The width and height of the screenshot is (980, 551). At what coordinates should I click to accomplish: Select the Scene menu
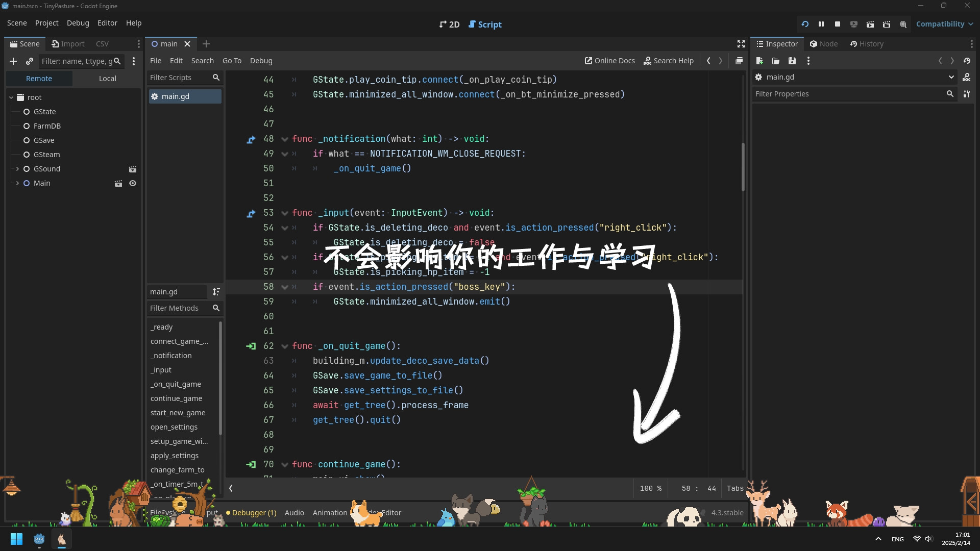17,22
